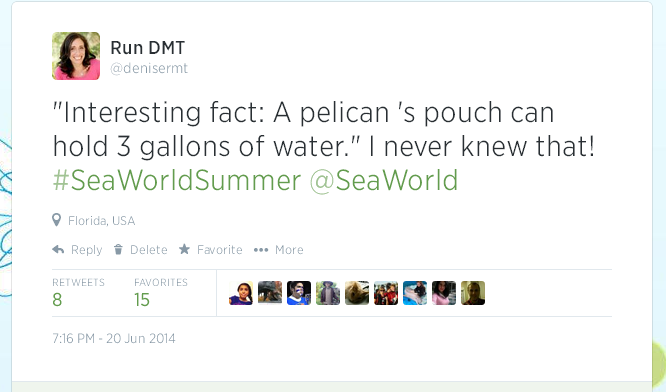Image resolution: width=666 pixels, height=392 pixels.
Task: Open the @SeaWorld mention link
Action: [384, 180]
